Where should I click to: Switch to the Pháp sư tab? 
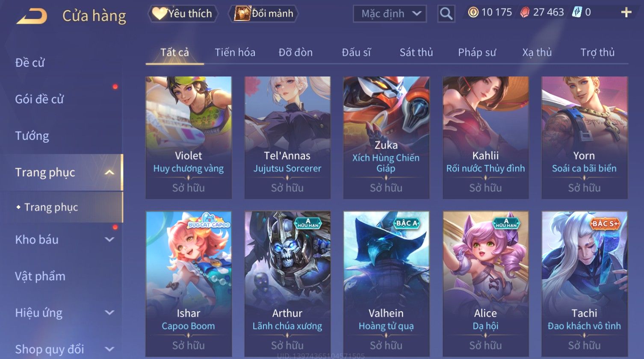click(477, 53)
